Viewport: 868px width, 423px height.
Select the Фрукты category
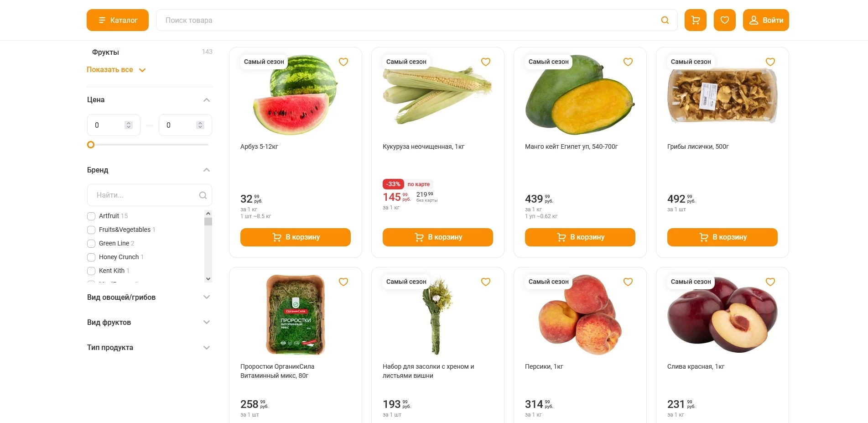(105, 52)
